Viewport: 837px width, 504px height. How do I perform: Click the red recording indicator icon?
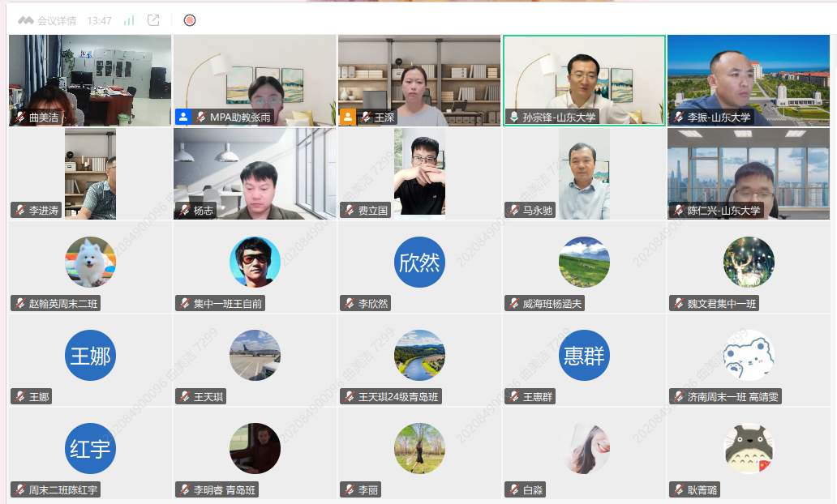click(x=190, y=20)
